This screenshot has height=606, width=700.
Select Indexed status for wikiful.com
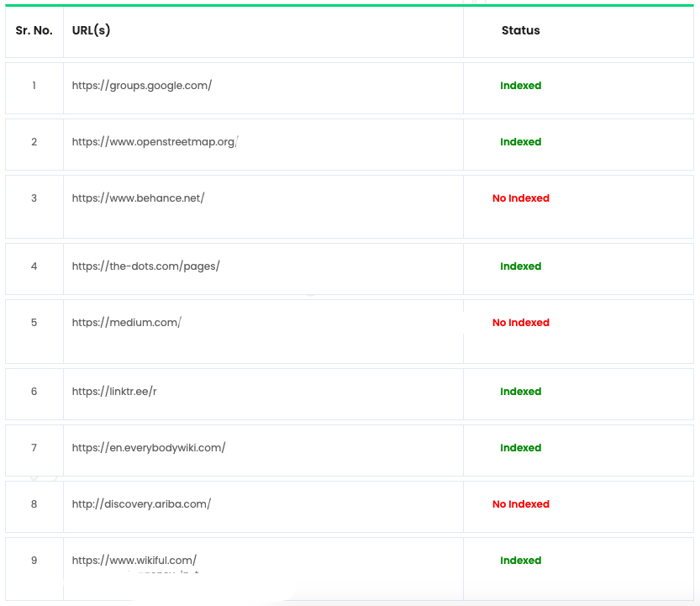pos(520,560)
